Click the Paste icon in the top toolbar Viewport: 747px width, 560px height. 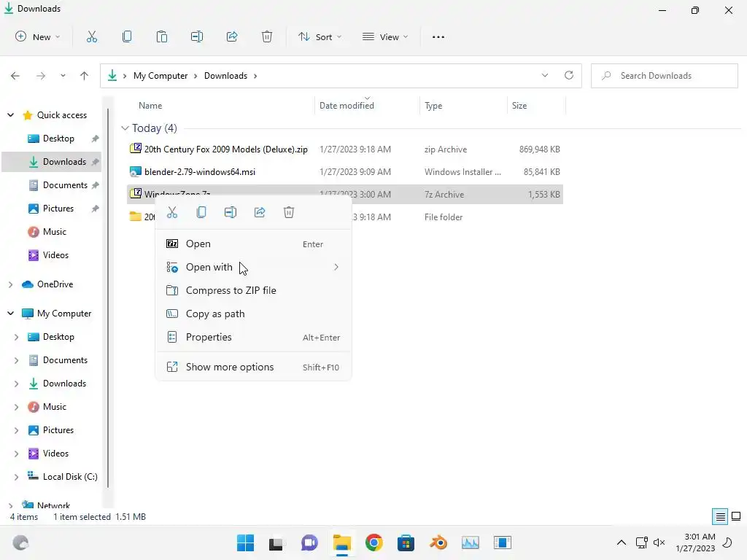pos(162,36)
